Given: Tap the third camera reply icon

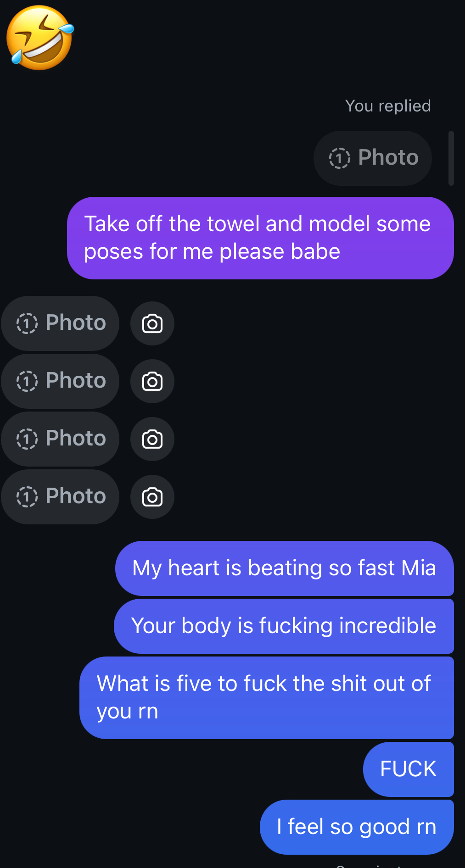Looking at the screenshot, I should (x=152, y=439).
